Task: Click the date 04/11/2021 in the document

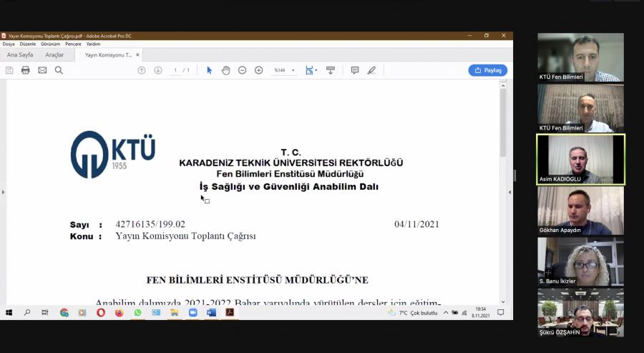Action: [x=416, y=224]
